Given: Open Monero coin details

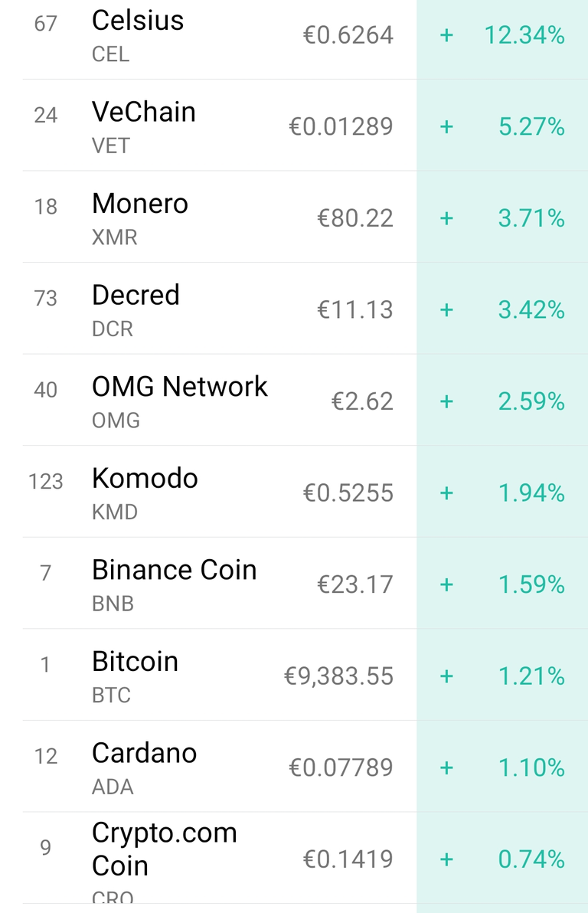Looking at the screenshot, I should coord(294,217).
